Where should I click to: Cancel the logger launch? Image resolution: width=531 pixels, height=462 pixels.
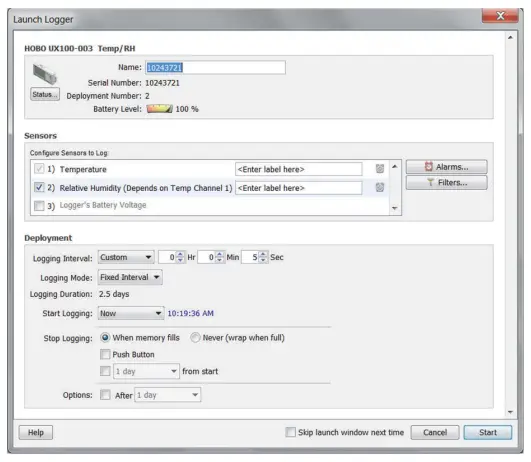[x=435, y=433]
